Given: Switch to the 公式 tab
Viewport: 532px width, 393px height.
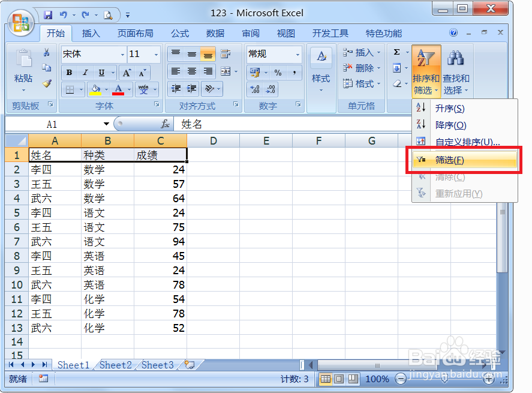Looking at the screenshot, I should click(180, 33).
